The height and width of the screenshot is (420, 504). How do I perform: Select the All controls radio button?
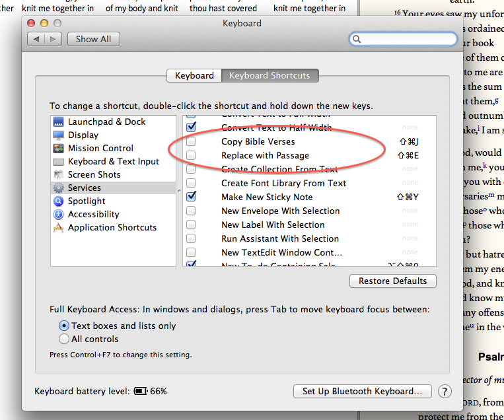point(64,339)
